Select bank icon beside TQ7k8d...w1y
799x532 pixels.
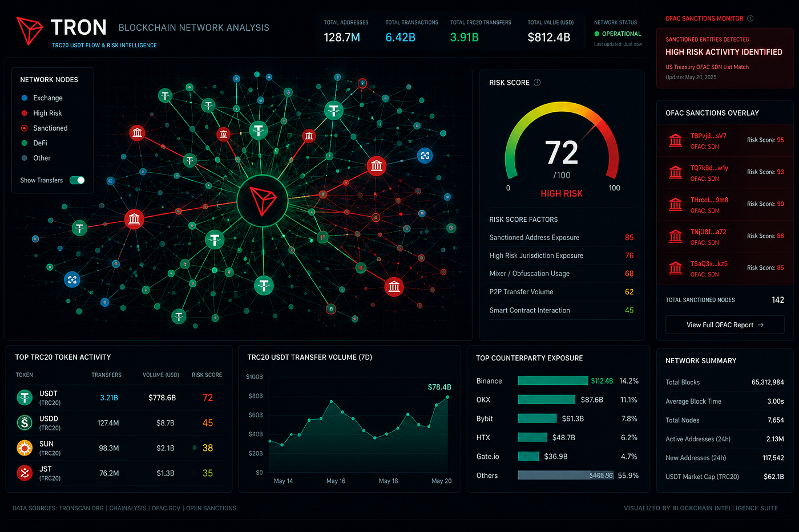[676, 172]
